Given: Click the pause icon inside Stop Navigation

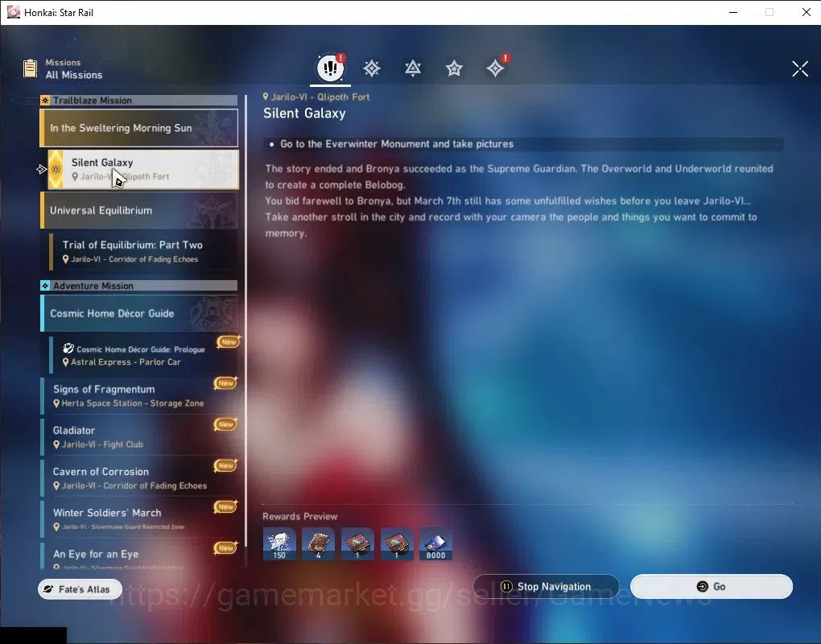Looking at the screenshot, I should coord(506,586).
